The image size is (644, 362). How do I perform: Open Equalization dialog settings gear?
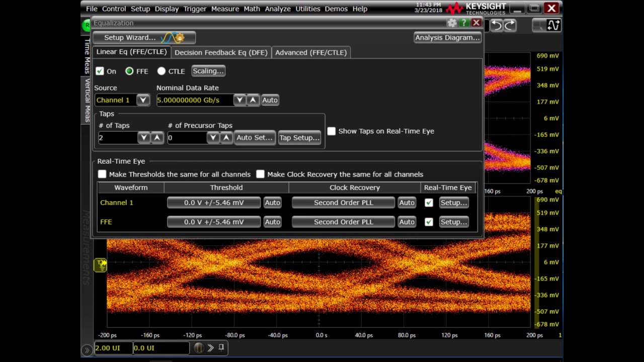[451, 23]
